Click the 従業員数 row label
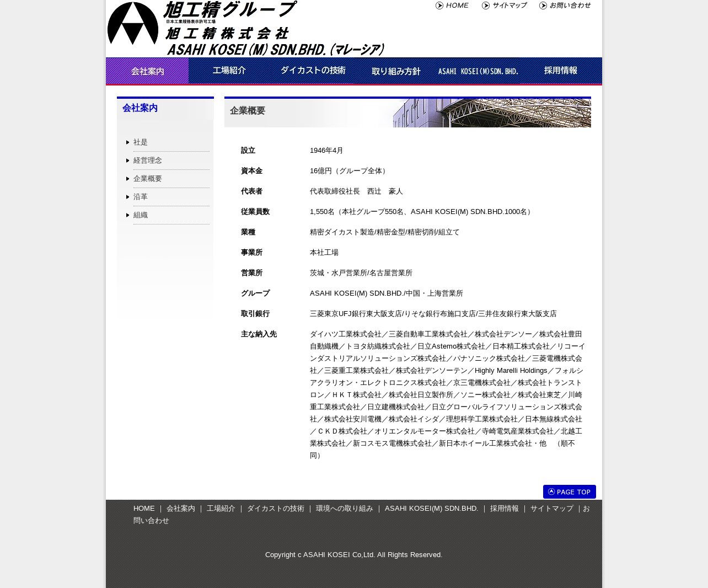The width and height of the screenshot is (708, 588). (255, 212)
